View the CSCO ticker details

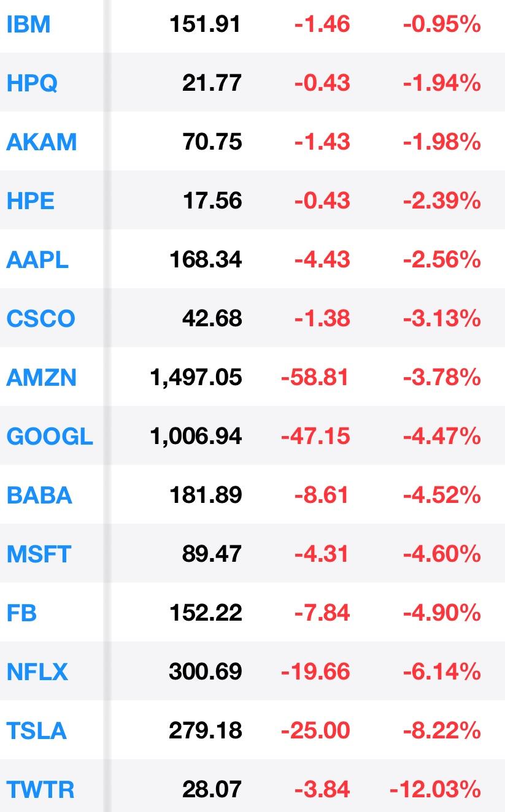pos(40,319)
